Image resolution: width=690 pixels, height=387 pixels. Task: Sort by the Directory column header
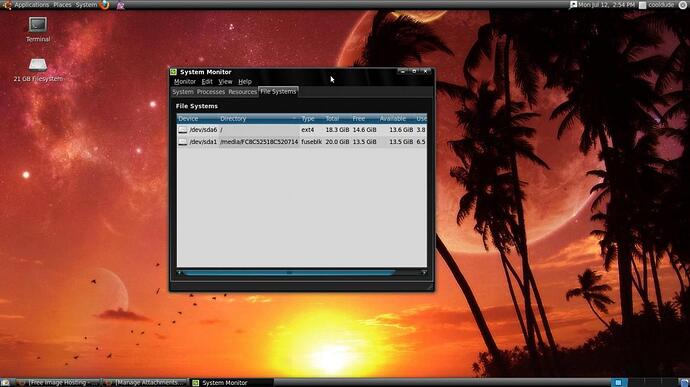259,119
